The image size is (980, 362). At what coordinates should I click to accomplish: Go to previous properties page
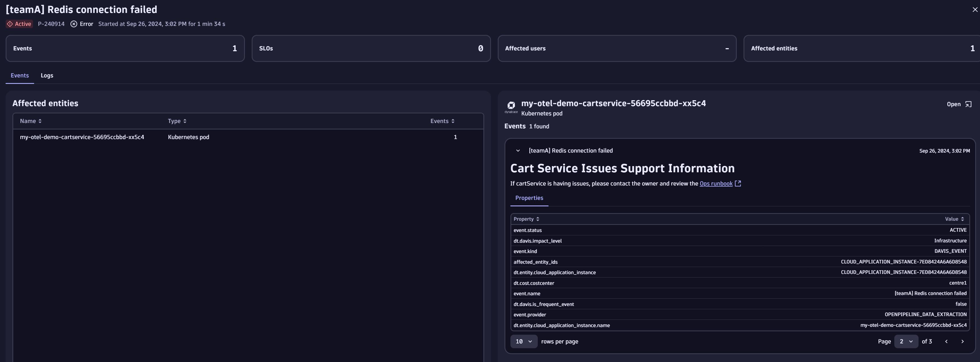946,341
